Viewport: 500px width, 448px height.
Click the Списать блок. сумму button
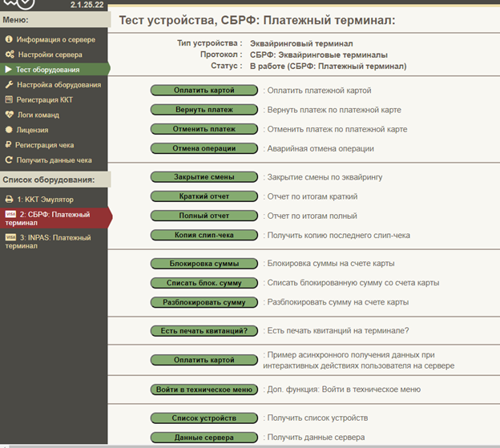tap(204, 283)
